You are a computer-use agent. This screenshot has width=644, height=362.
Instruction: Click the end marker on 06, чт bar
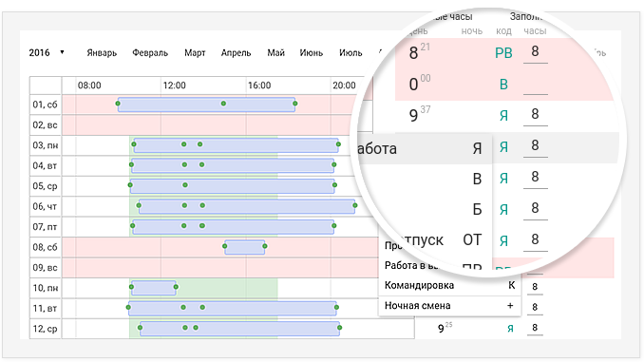coord(355,205)
